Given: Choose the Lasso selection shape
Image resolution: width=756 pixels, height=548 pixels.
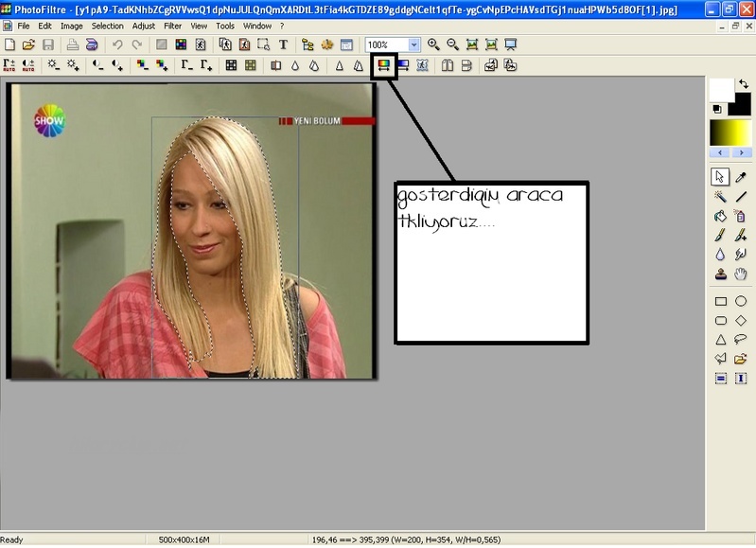Looking at the screenshot, I should pos(741,339).
